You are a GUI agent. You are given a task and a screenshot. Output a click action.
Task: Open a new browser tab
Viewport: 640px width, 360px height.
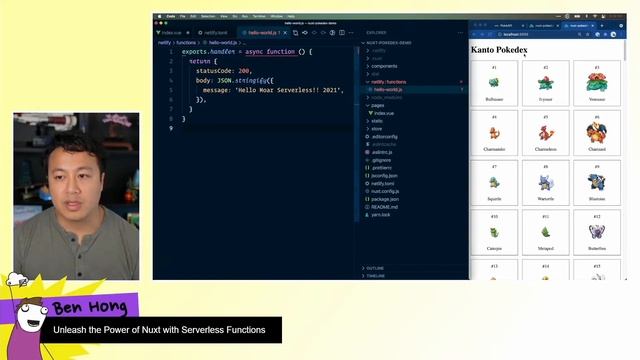602,26
